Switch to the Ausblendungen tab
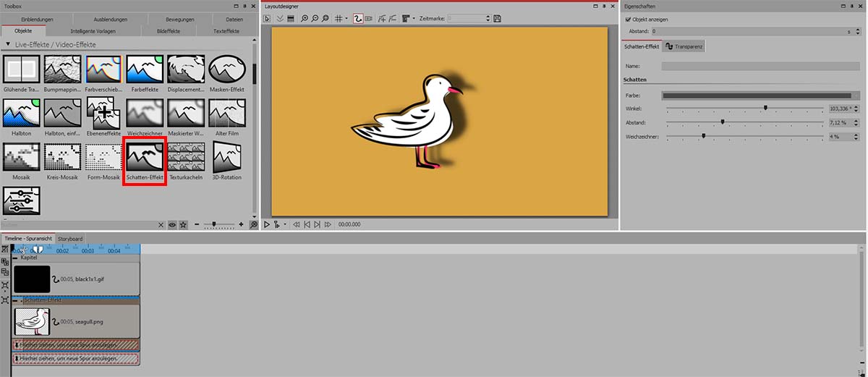This screenshot has height=377, width=868. click(x=111, y=19)
